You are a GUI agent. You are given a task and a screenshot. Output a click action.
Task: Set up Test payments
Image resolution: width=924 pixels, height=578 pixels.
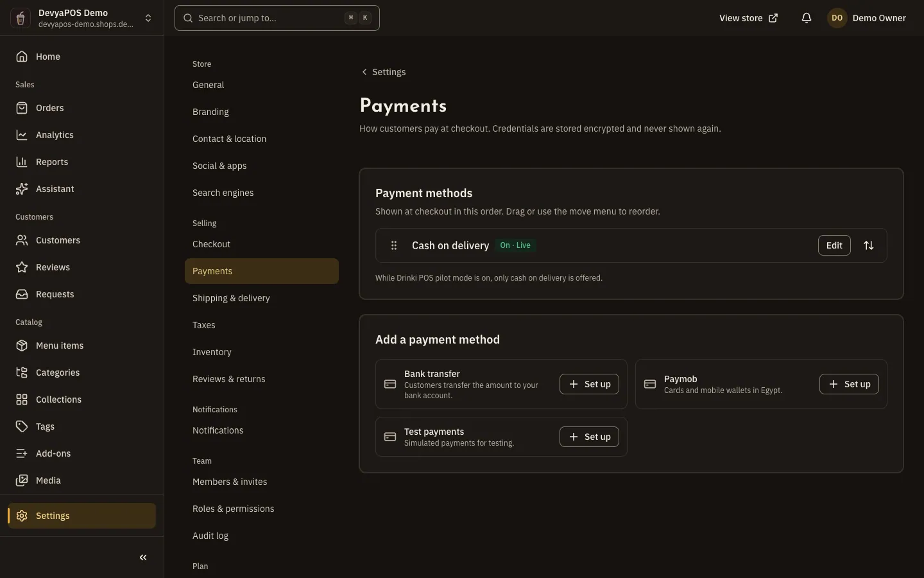click(x=589, y=437)
